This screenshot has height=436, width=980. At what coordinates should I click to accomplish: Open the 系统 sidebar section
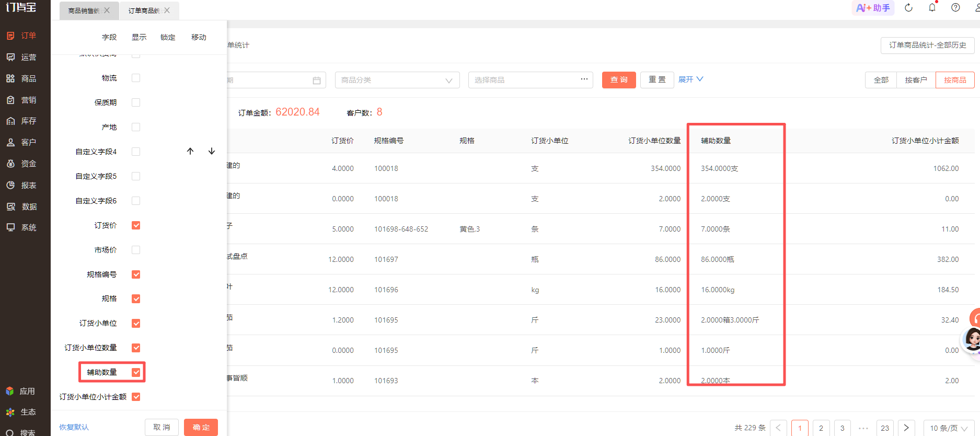coord(21,227)
